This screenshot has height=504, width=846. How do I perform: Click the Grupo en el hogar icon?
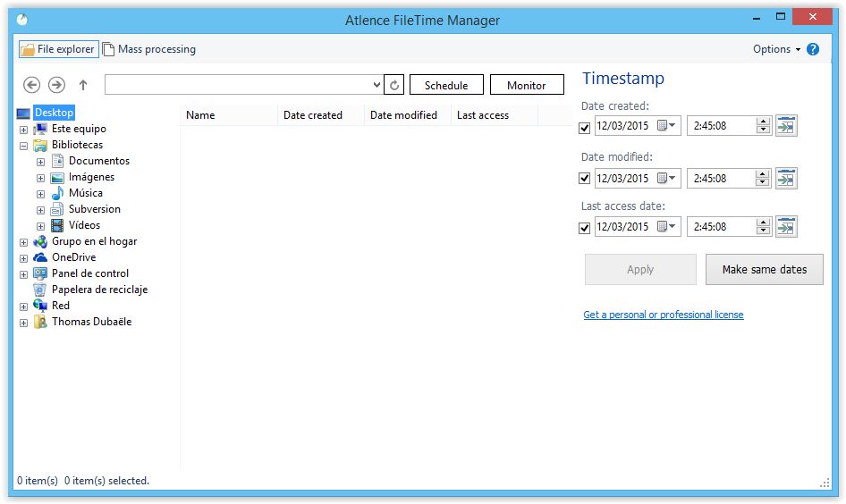coord(40,241)
